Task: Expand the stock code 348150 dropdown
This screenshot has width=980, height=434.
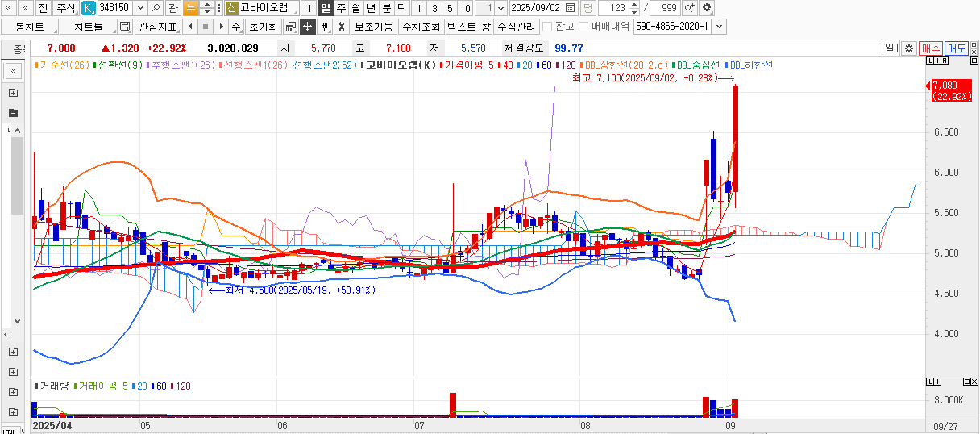Action: pos(140,8)
